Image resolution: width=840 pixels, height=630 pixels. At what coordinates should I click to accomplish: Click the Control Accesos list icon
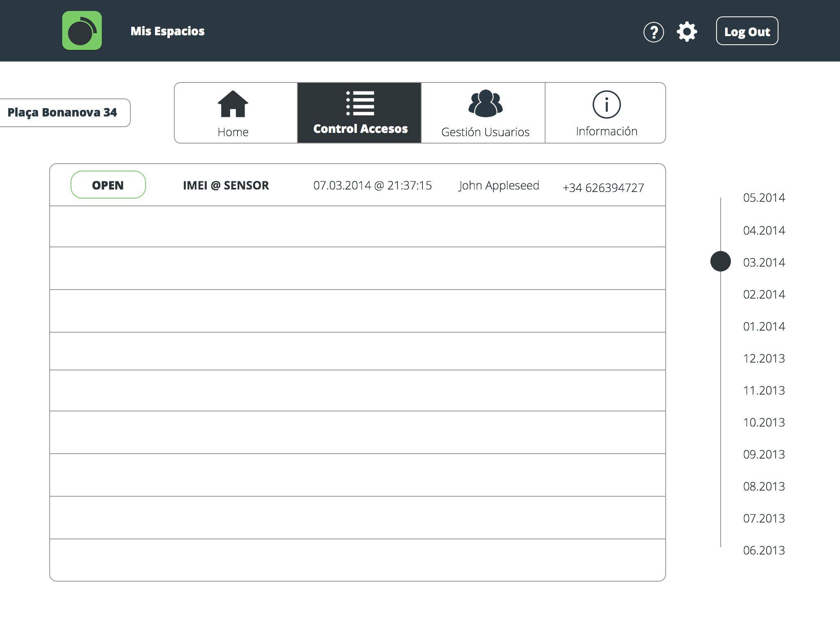pos(360,103)
